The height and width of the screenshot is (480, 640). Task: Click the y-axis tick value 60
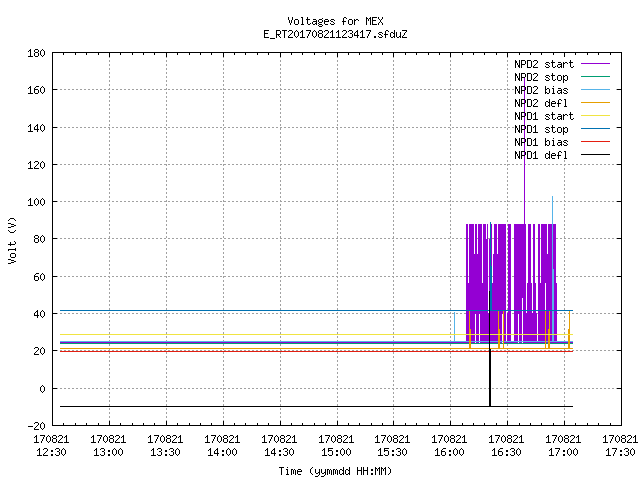click(39, 277)
